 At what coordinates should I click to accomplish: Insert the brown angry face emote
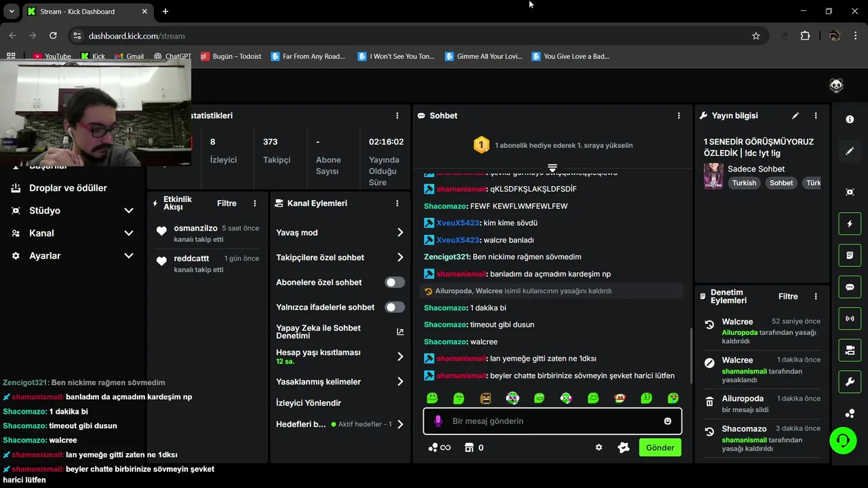pos(486,398)
